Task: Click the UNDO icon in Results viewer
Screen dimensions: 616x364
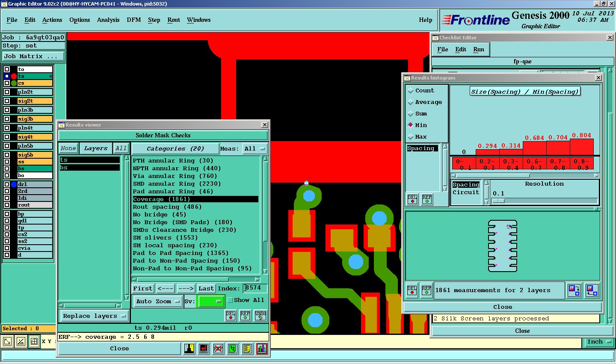Action: tap(261, 316)
